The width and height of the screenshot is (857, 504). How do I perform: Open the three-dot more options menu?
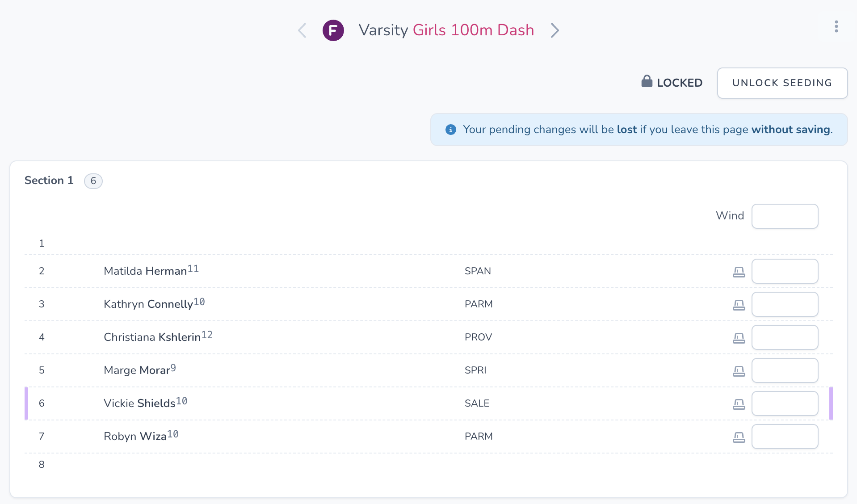(836, 27)
